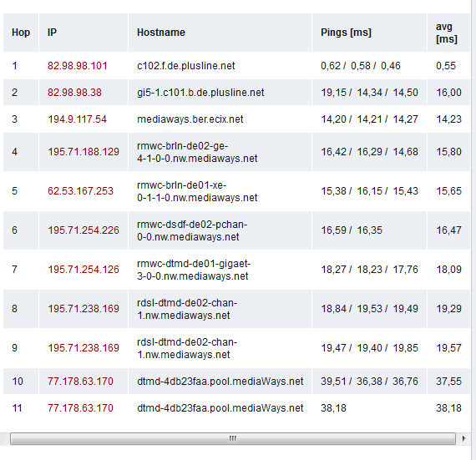Select hostname rmwc-brln-de01-xe-0-1-1-0.nw.mediaways.net
Viewport: 476px width, 460px height.
point(197,191)
